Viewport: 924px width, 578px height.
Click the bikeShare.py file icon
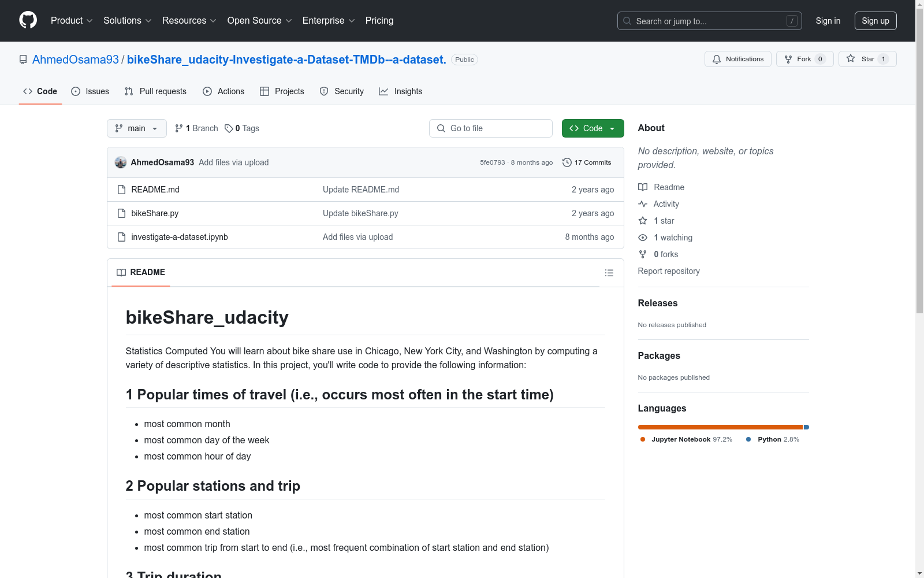pos(121,213)
